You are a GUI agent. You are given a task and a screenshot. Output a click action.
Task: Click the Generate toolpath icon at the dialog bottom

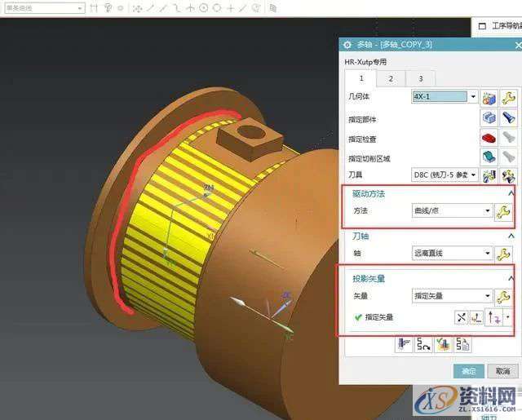click(x=403, y=344)
